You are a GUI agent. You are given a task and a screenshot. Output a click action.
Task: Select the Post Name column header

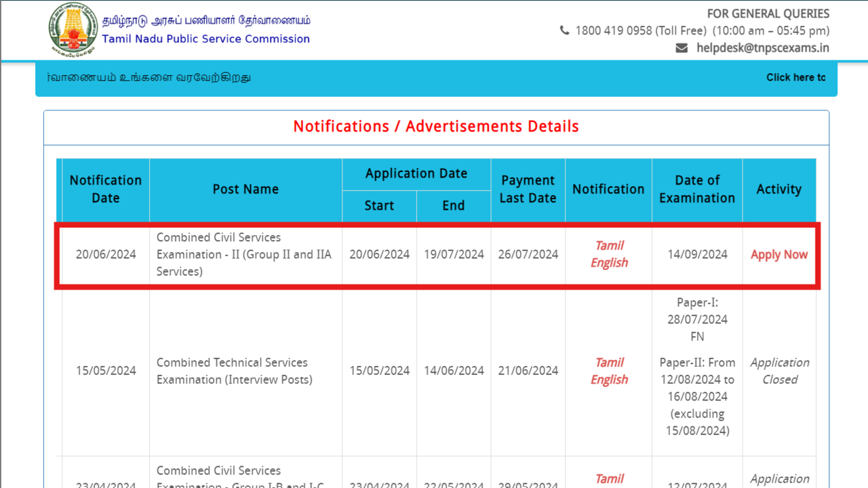(x=245, y=189)
